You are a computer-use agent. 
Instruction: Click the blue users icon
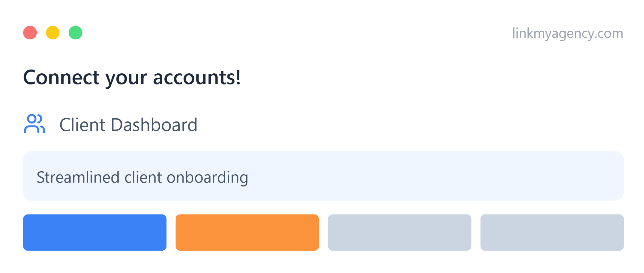(34, 124)
